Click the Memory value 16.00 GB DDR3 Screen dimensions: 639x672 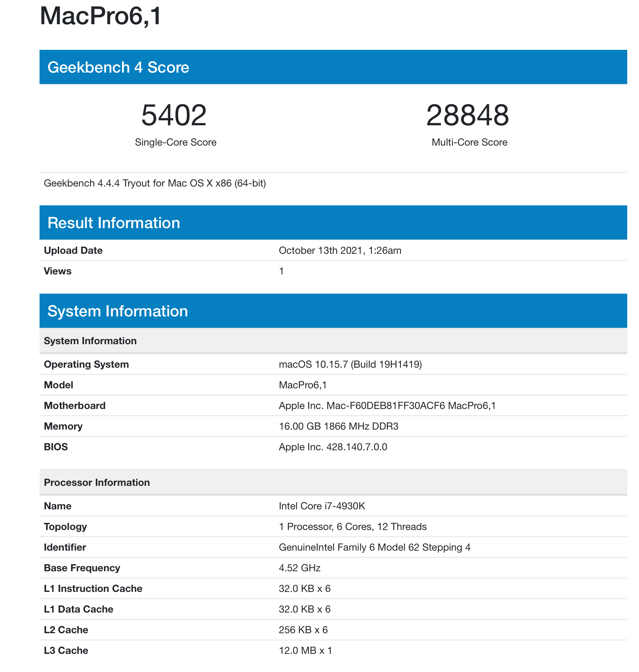(x=338, y=426)
